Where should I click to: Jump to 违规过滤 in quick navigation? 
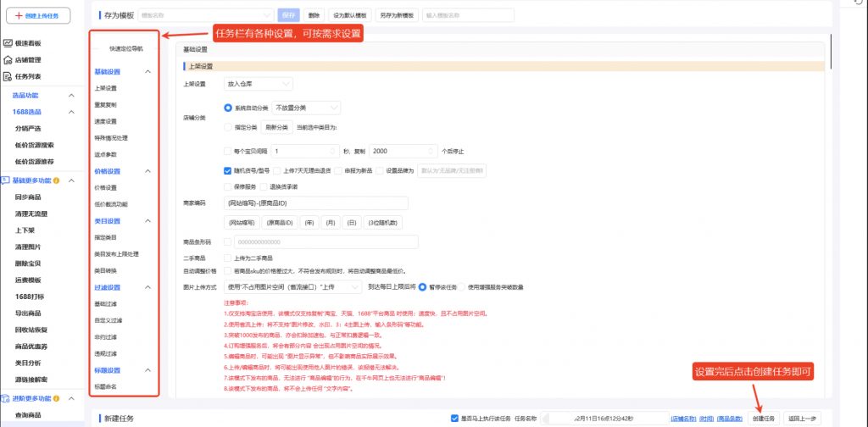pyautogui.click(x=105, y=353)
